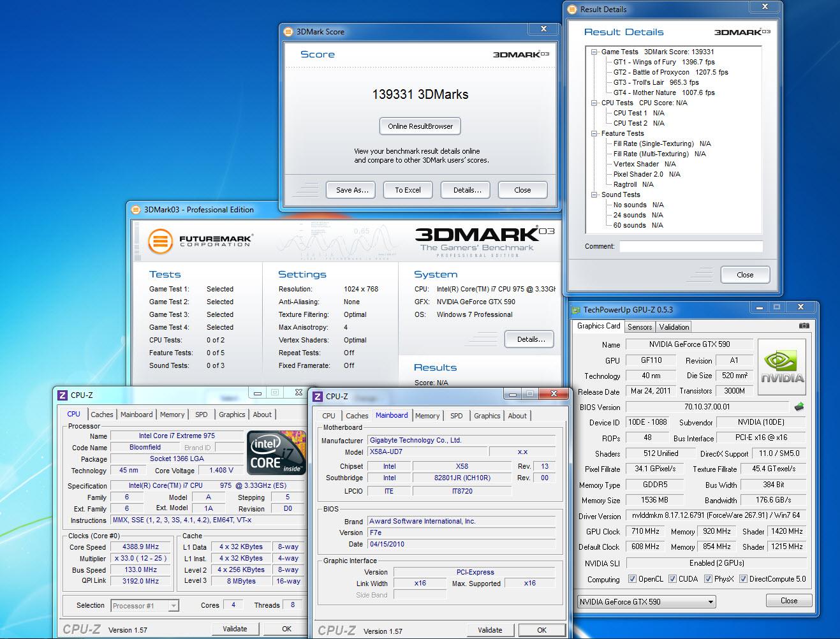
Task: Click Save As in 3DMark Score window
Action: pyautogui.click(x=352, y=190)
